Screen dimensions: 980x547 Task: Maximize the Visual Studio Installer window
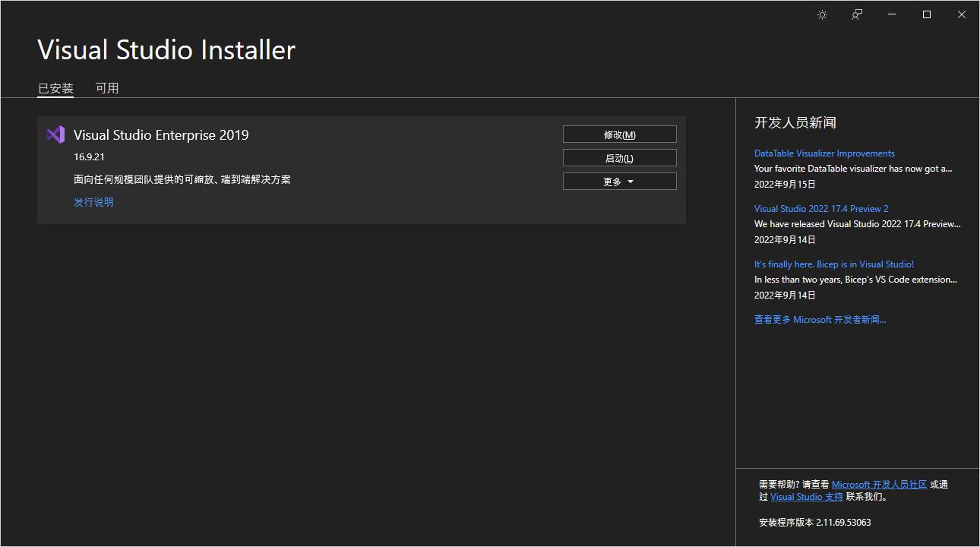pyautogui.click(x=927, y=14)
